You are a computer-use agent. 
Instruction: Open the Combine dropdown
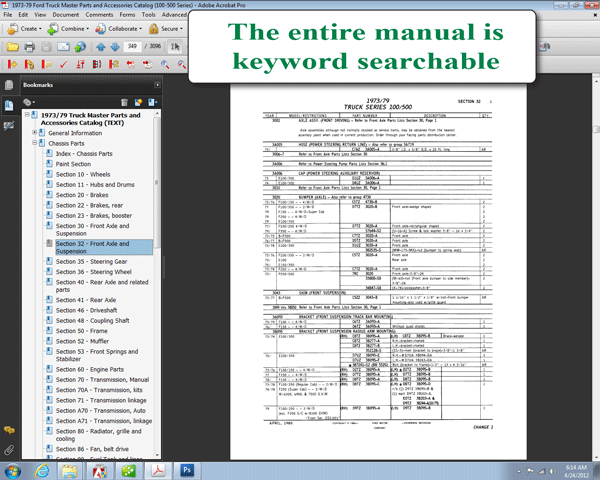point(68,29)
